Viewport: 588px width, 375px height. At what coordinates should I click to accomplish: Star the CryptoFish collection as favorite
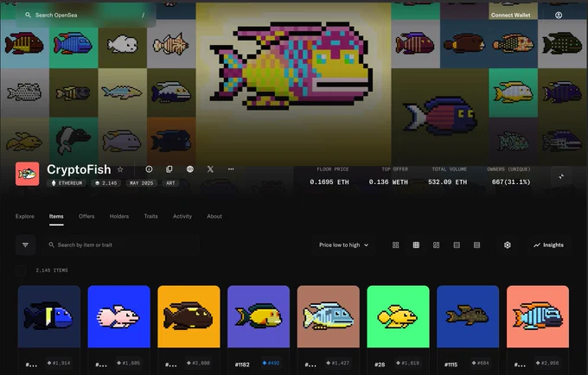tap(120, 169)
